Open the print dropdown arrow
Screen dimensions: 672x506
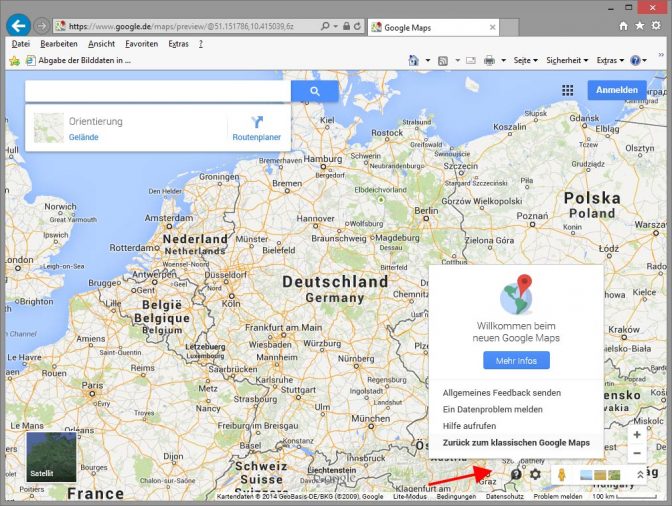pos(504,61)
